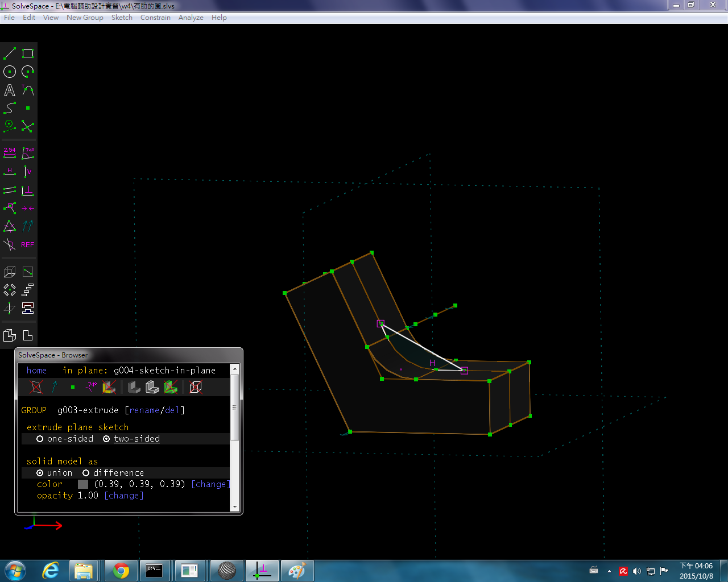Click Browser scrollbar down arrow

point(235,506)
